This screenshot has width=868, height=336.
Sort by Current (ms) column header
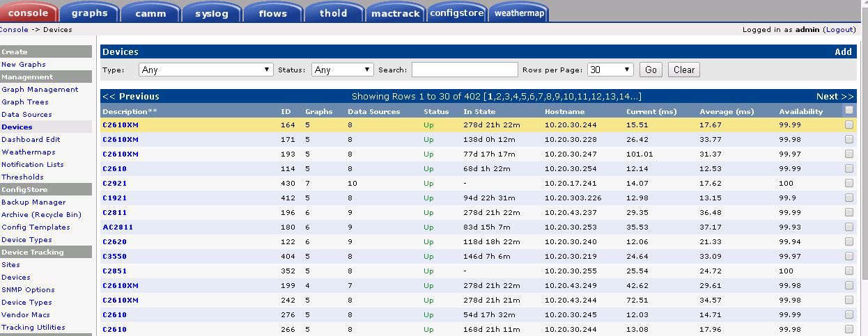pos(651,111)
